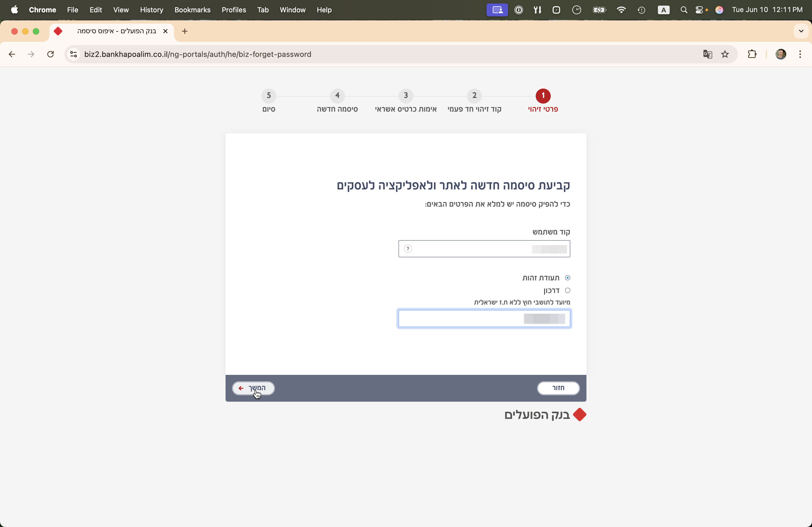This screenshot has width=812, height=527.
Task: Open the Chrome app menu
Action: (x=42, y=10)
